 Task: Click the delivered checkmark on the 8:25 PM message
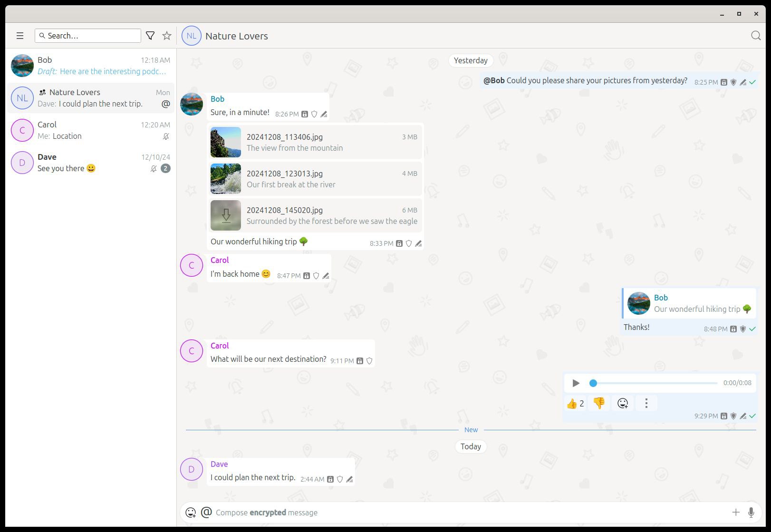coord(752,82)
